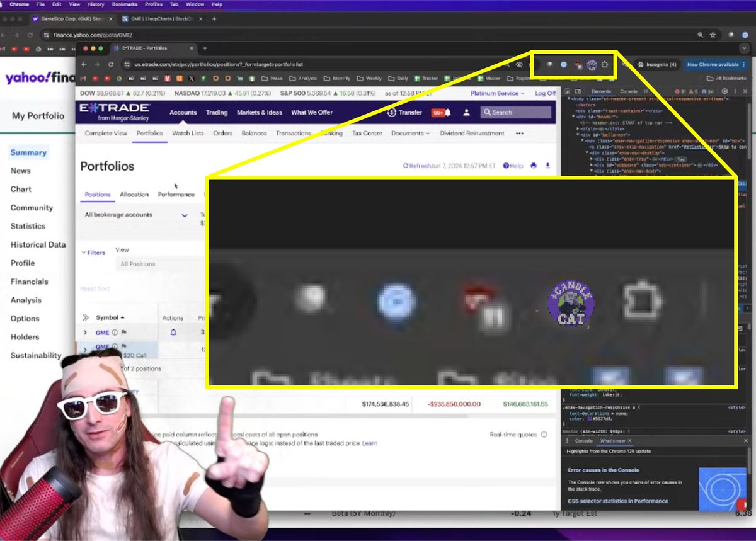Open the macOS History menu
The image size is (756, 541).
click(96, 4)
